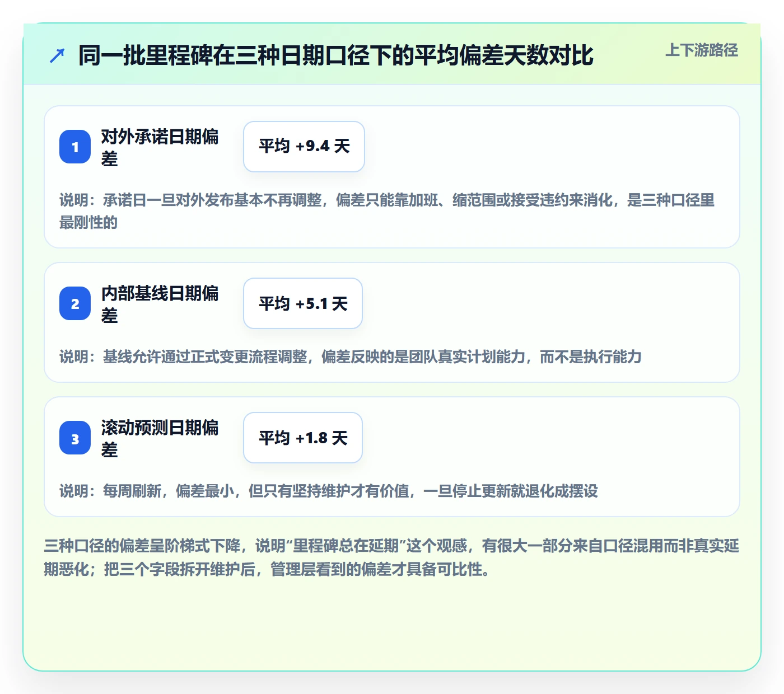Click the 滚动预测日期偏差 heading
This screenshot has width=784, height=694.
click(x=160, y=438)
